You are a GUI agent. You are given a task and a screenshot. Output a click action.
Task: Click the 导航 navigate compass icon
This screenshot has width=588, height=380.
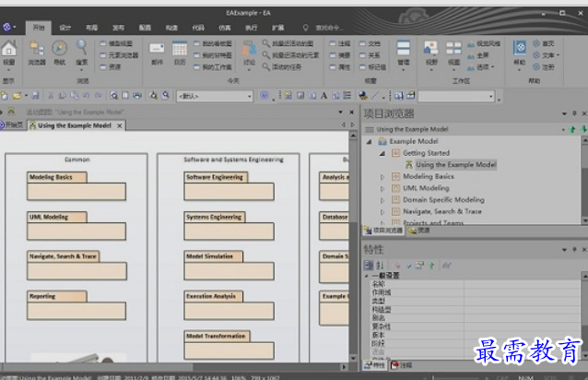point(59,49)
